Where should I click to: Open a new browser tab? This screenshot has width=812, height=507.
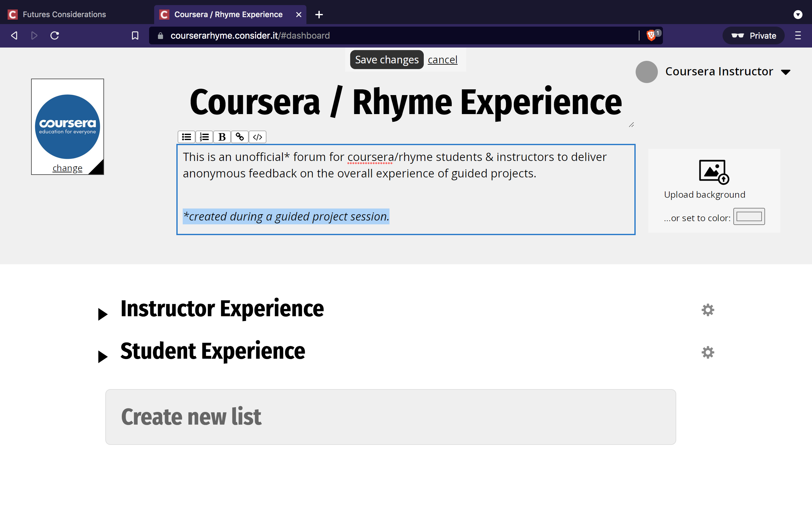point(319,15)
